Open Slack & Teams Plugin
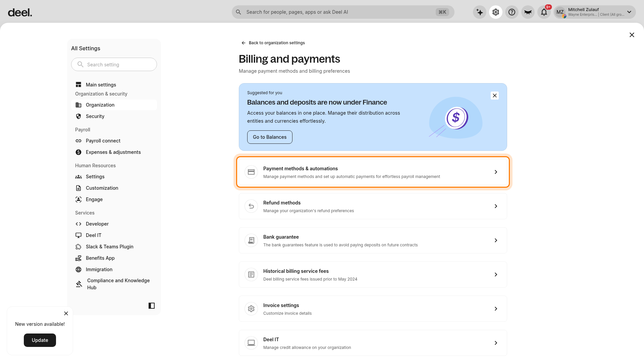Screen dimensions: 644x362 pyautogui.click(x=114, y=247)
